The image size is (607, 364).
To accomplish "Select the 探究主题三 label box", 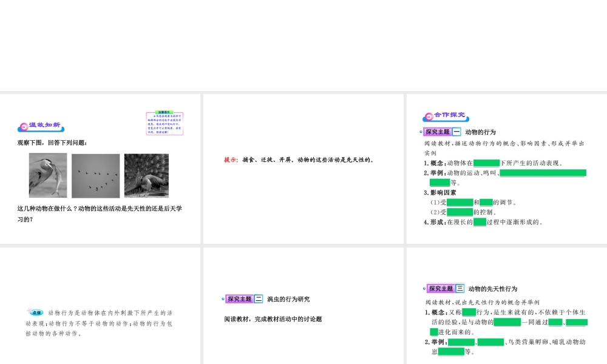I will pos(445,289).
